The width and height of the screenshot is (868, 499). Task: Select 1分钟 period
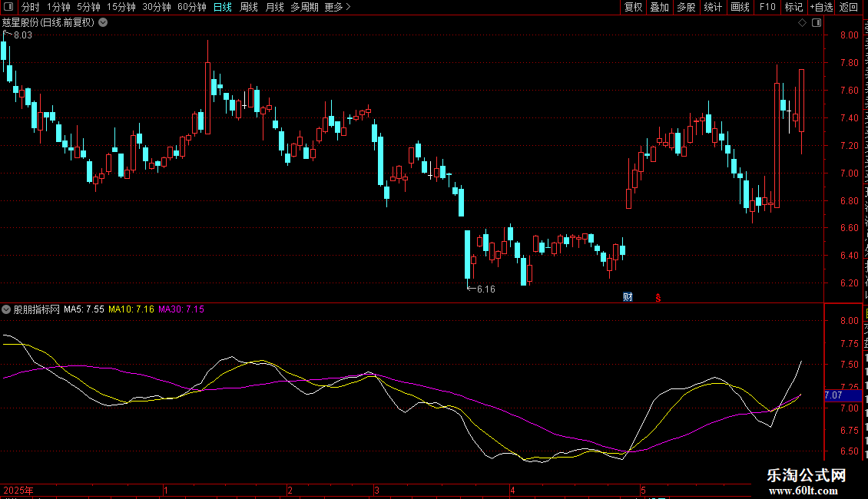coord(58,7)
